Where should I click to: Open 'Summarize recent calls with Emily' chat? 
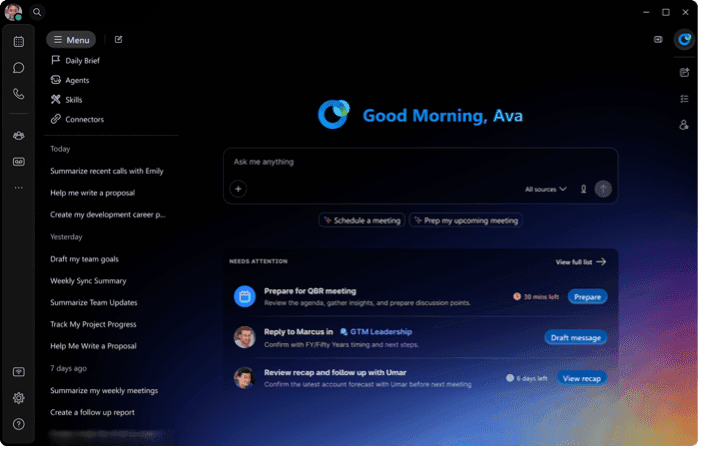[107, 171]
